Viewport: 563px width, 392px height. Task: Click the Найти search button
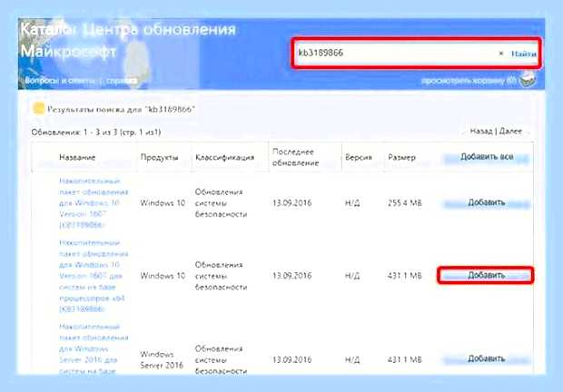tap(524, 54)
